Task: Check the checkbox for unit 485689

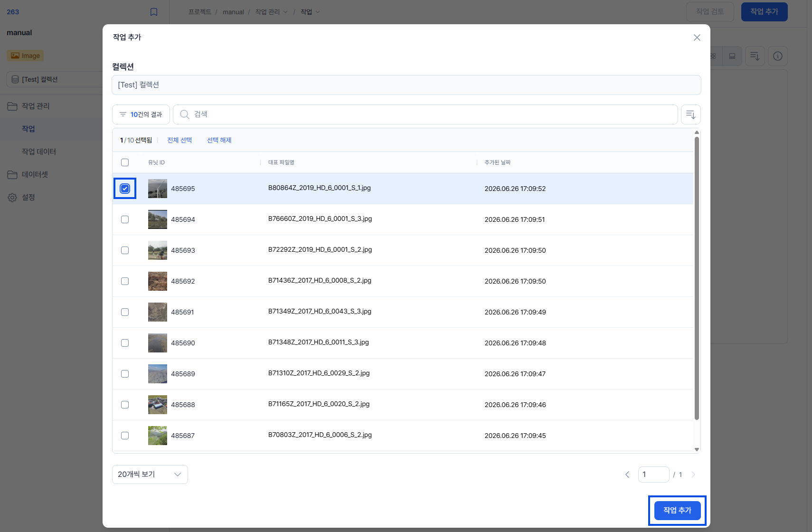Action: 125,374
